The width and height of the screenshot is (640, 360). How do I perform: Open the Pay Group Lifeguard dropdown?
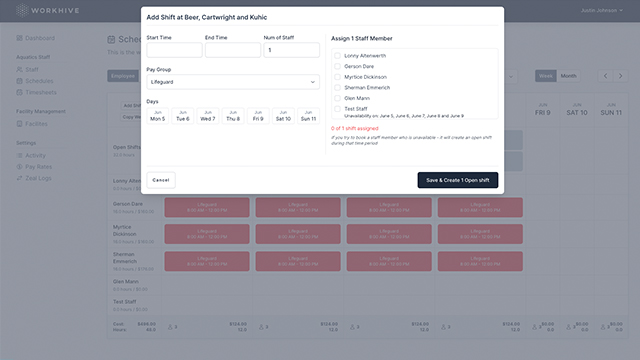[x=233, y=82]
